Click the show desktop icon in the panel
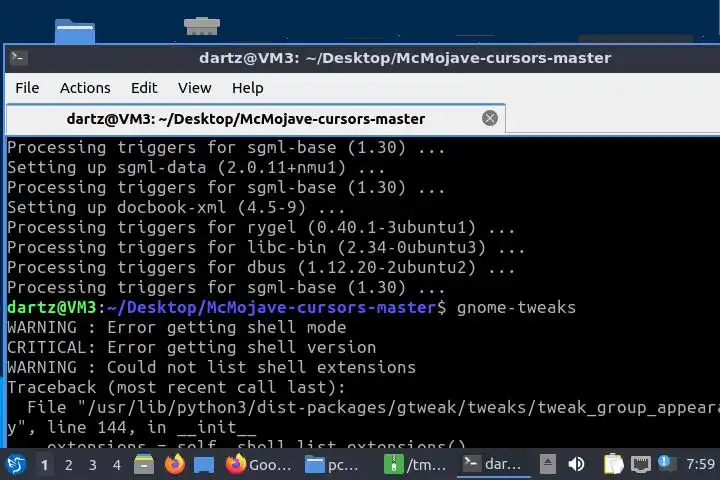 pos(203,465)
